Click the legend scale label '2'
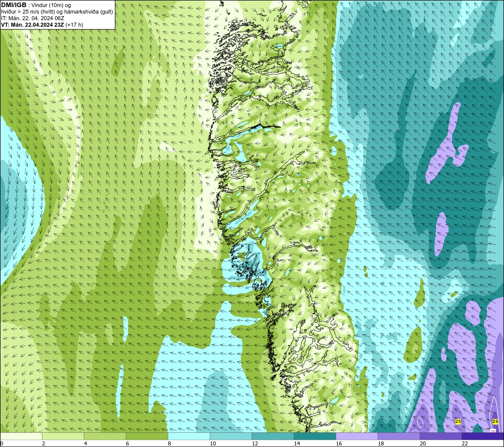Viewport: 504px width, 447px height. coord(43,443)
